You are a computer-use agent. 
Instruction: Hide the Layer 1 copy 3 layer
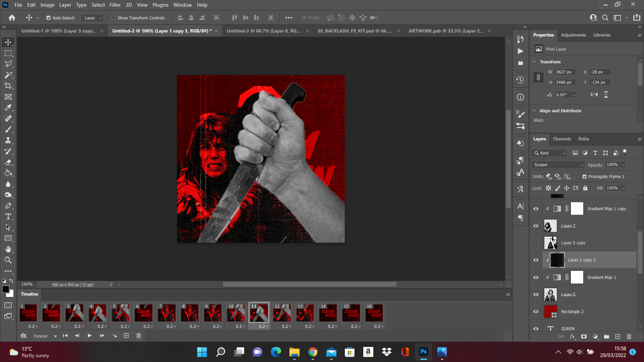(x=536, y=260)
